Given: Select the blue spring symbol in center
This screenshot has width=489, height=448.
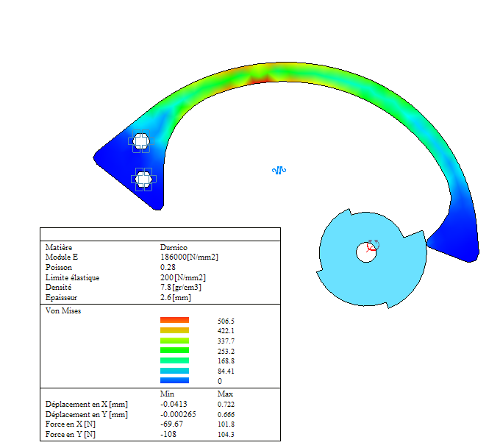Looking at the screenshot, I should click(279, 171).
